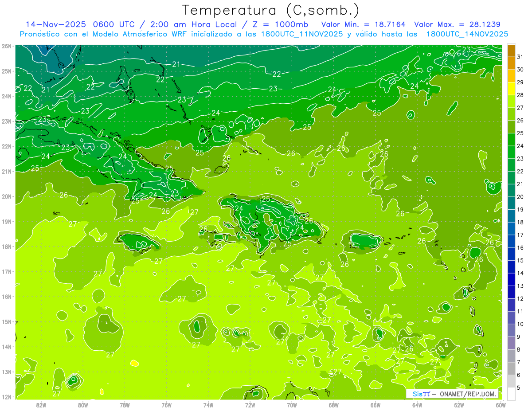Select the '1800UTC_14NOV2025' valid-until time
The height and width of the screenshot is (411, 532).
pyautogui.click(x=467, y=34)
